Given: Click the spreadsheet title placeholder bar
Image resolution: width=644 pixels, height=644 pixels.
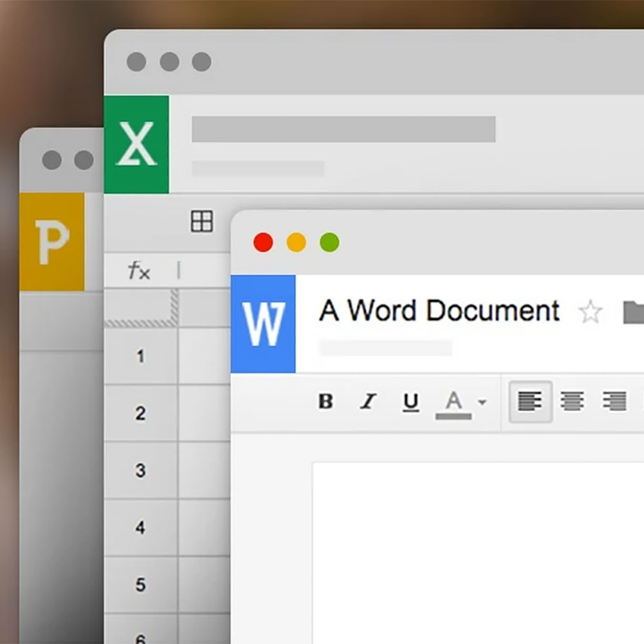Looking at the screenshot, I should pos(343,129).
